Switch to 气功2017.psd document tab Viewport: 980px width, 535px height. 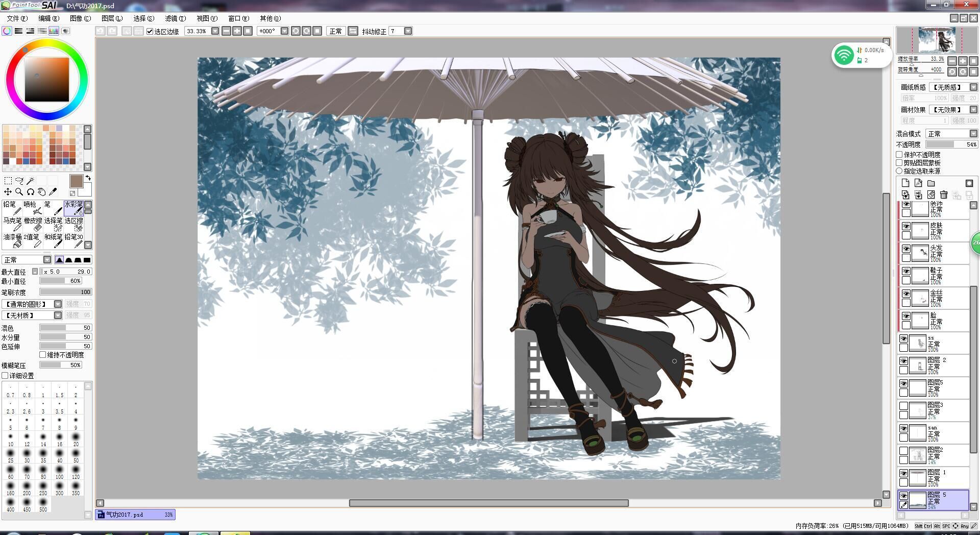pyautogui.click(x=136, y=515)
